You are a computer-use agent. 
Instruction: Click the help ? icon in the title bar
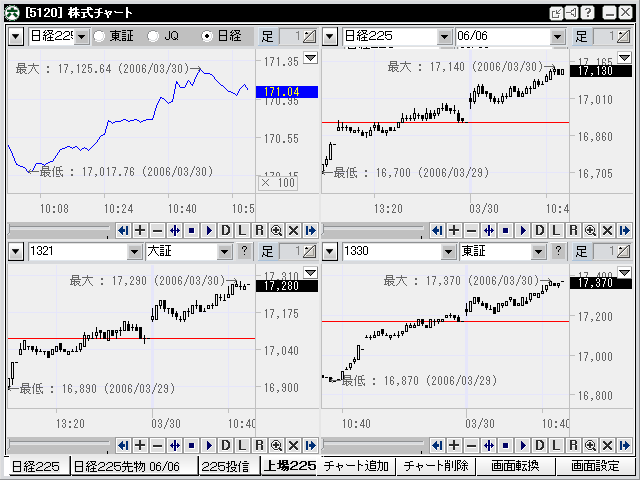coord(587,13)
